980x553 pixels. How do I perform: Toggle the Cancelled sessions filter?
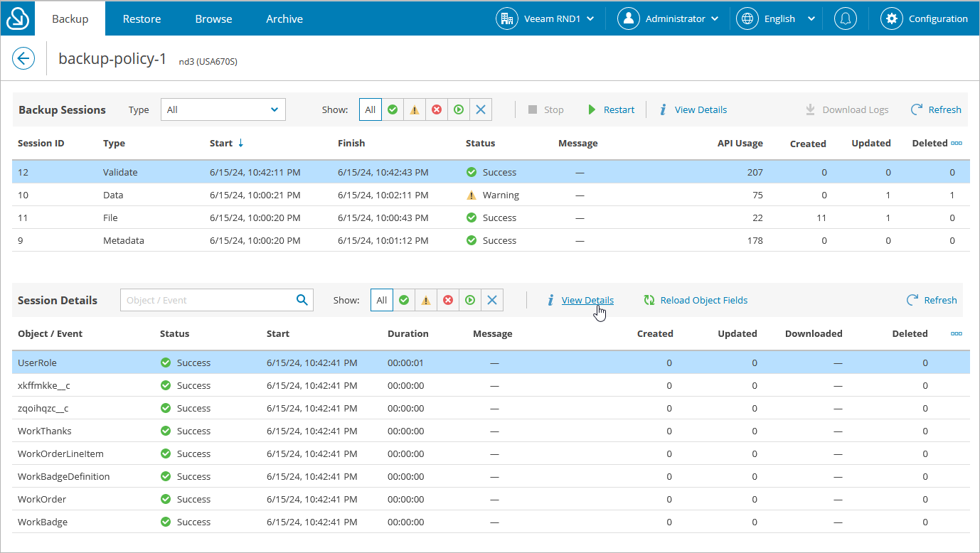click(x=480, y=109)
